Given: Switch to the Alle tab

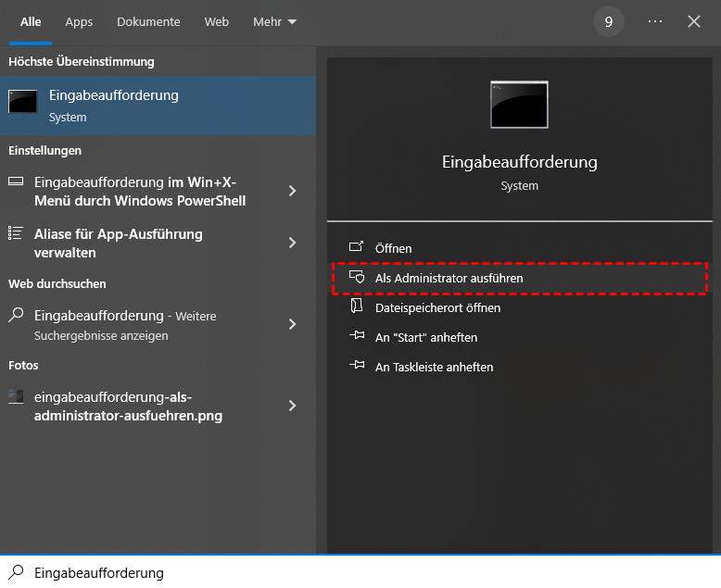Looking at the screenshot, I should tap(31, 21).
